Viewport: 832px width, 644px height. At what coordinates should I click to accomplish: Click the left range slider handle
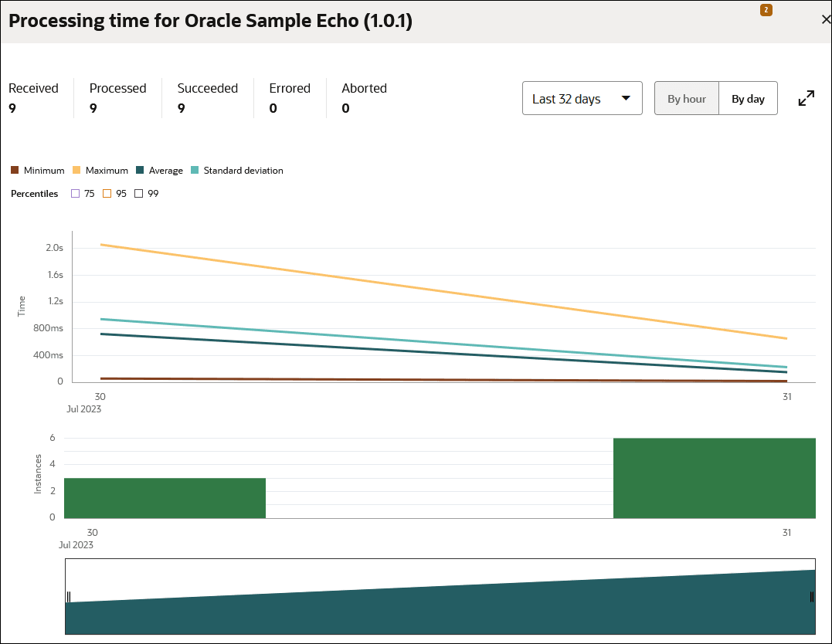(69, 597)
